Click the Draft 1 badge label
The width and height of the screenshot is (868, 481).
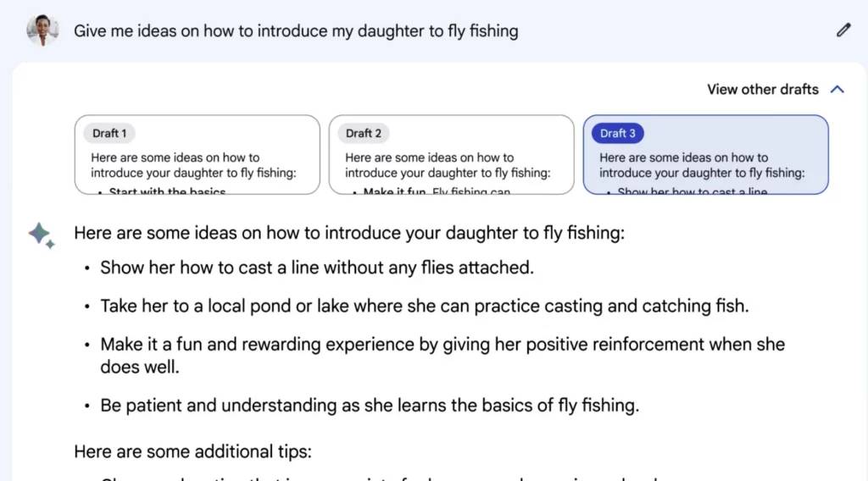pos(109,133)
